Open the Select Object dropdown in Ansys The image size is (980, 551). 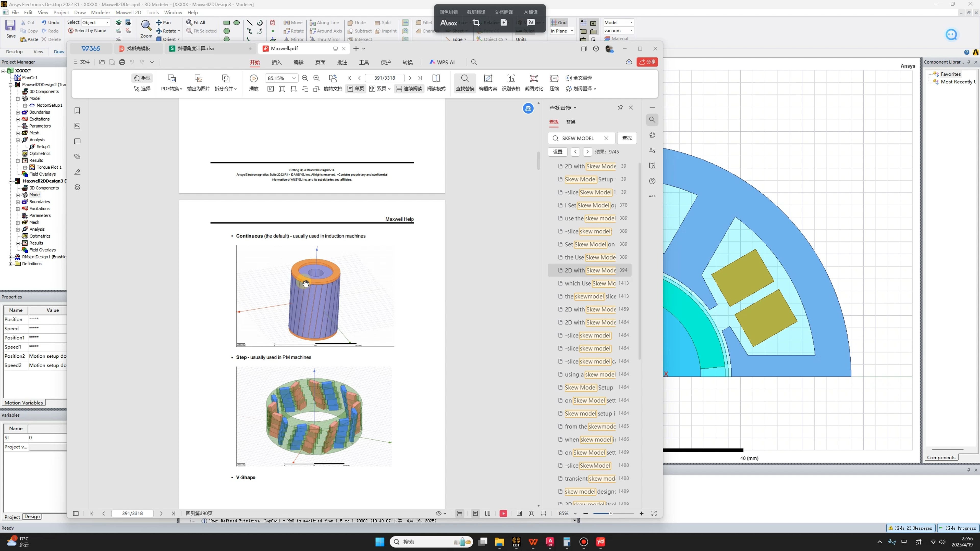pyautogui.click(x=107, y=22)
